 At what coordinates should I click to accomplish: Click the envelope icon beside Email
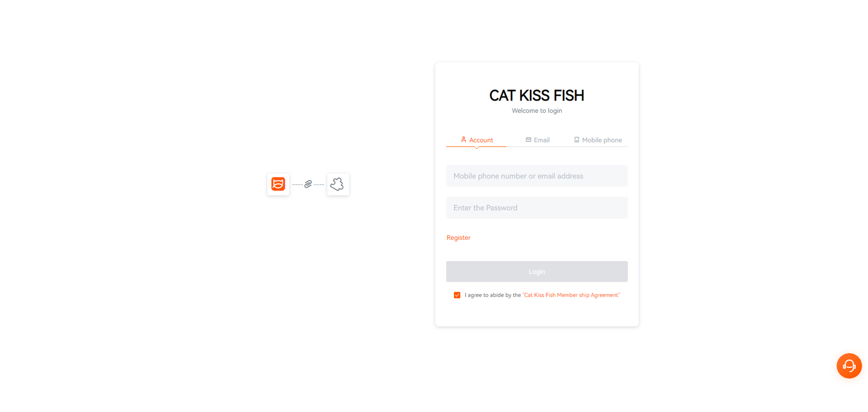click(528, 139)
